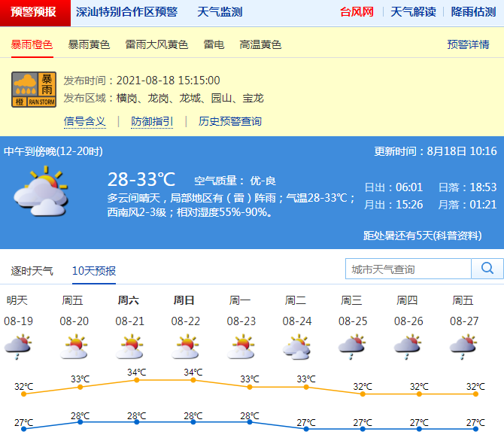
Task: Click 更新时间：8月18日 10:16 text
Action: click(436, 151)
